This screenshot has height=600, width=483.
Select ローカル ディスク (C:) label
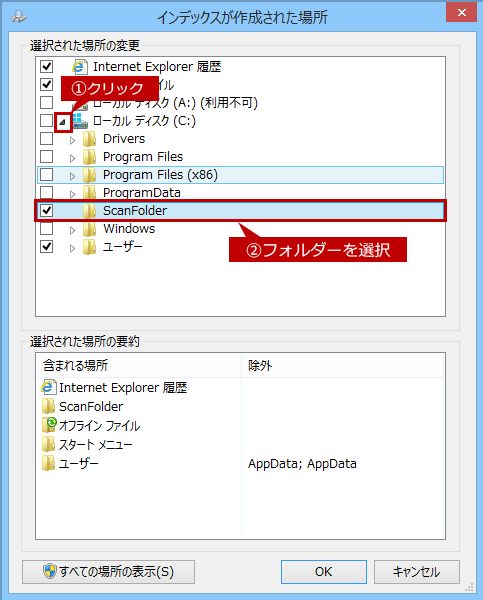point(144,121)
